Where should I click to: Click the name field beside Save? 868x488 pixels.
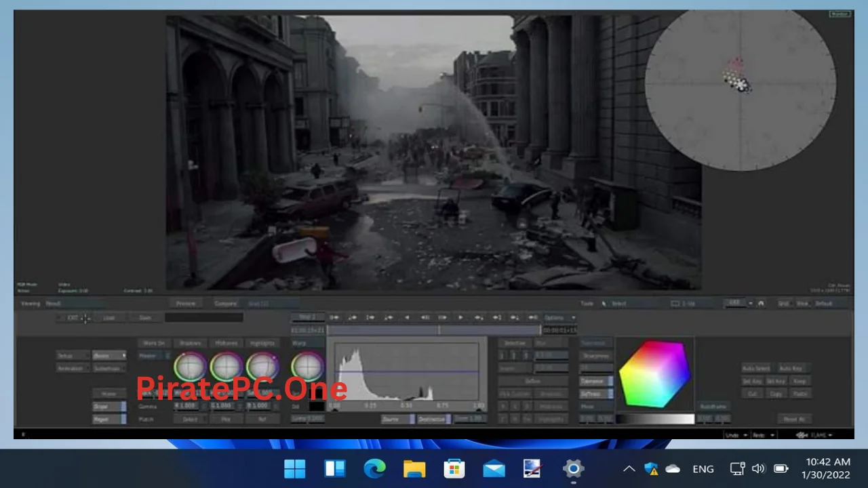(204, 318)
